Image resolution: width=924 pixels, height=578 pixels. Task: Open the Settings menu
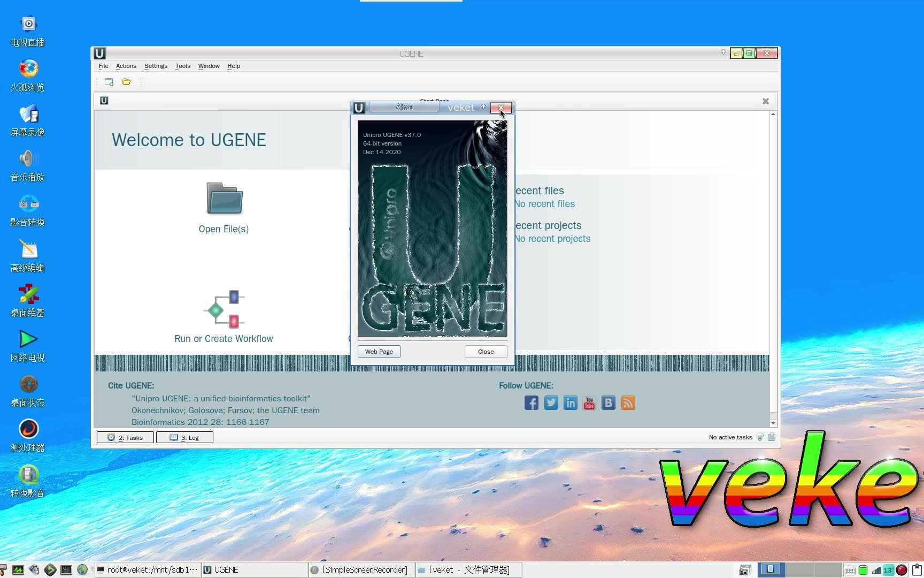tap(156, 66)
